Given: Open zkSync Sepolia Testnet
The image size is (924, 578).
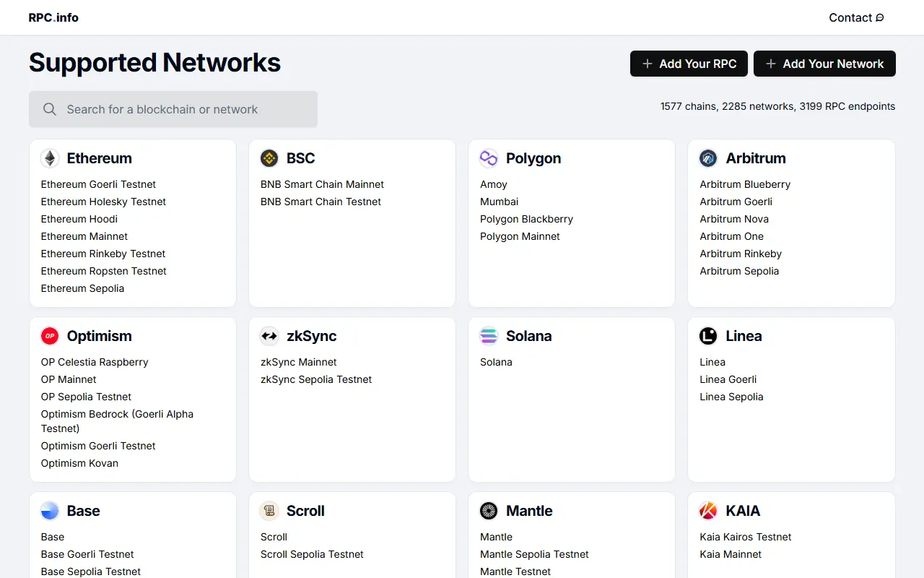Looking at the screenshot, I should 316,379.
